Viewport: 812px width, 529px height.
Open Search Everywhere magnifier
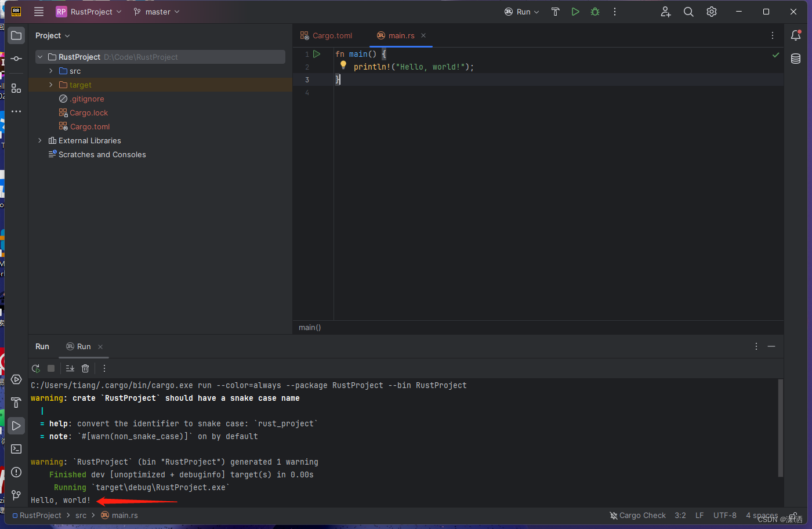click(688, 12)
